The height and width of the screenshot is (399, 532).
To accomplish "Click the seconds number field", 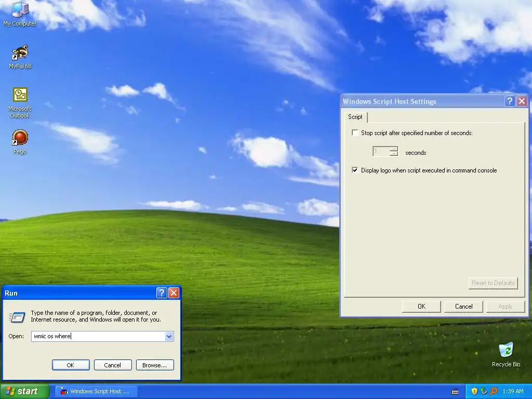I will click(x=381, y=151).
